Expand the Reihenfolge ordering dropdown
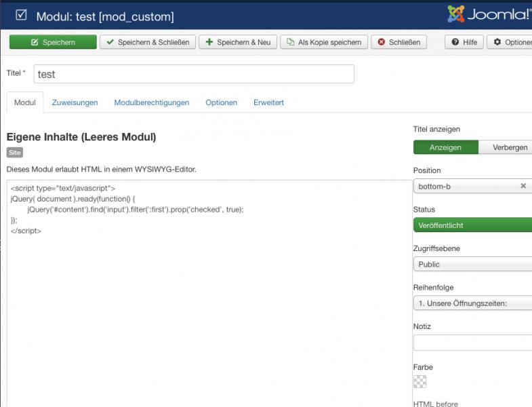This screenshot has width=532, height=407. click(x=472, y=303)
